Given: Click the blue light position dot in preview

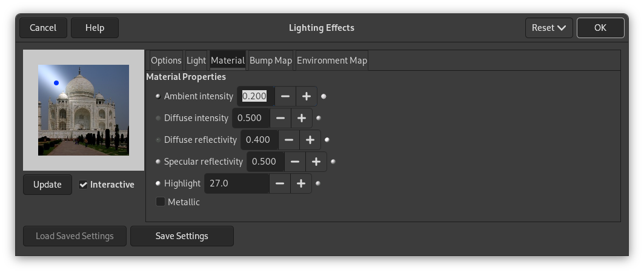Looking at the screenshot, I should pos(56,83).
